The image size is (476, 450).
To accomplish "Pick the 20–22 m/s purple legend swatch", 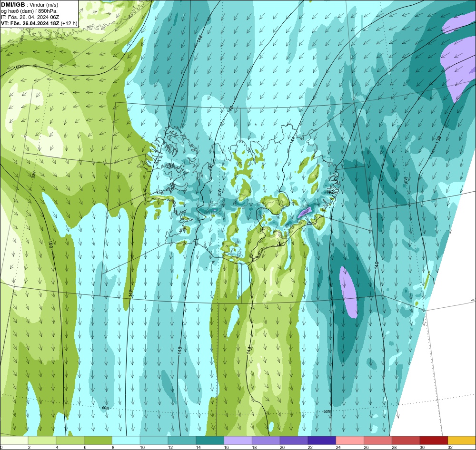I will [294, 440].
